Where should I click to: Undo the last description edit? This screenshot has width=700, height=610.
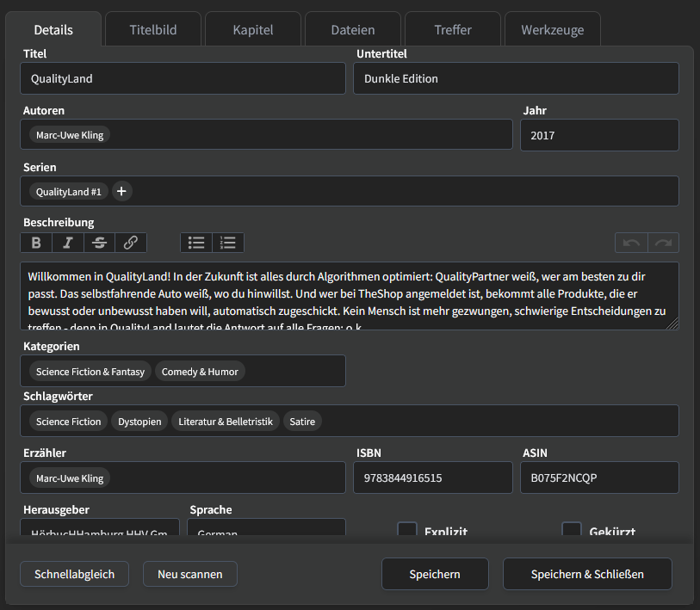pos(631,242)
